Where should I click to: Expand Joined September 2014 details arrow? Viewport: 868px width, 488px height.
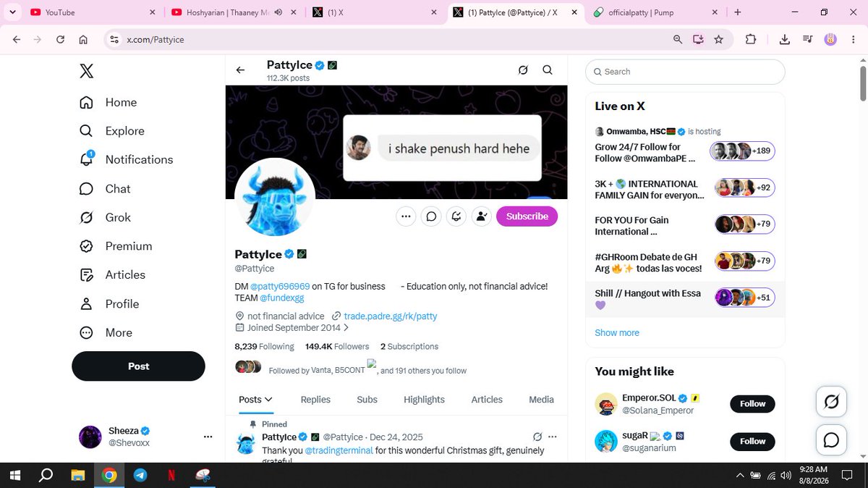click(x=346, y=327)
